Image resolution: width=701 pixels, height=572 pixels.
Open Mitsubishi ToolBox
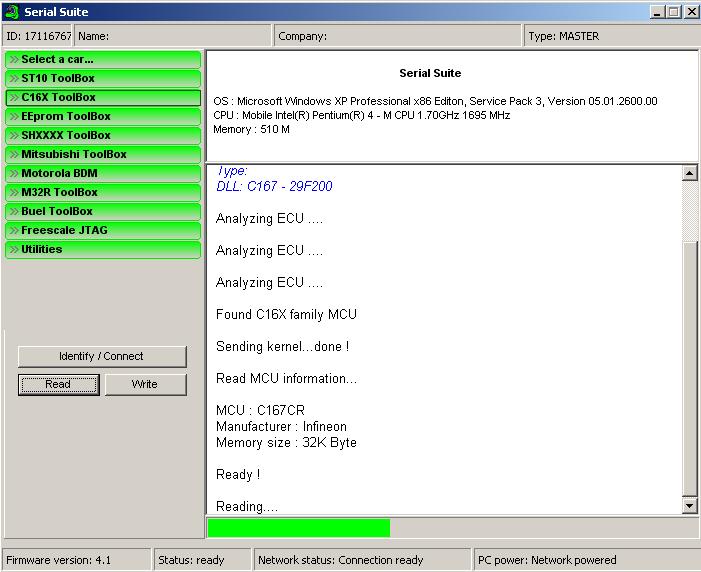(x=103, y=154)
